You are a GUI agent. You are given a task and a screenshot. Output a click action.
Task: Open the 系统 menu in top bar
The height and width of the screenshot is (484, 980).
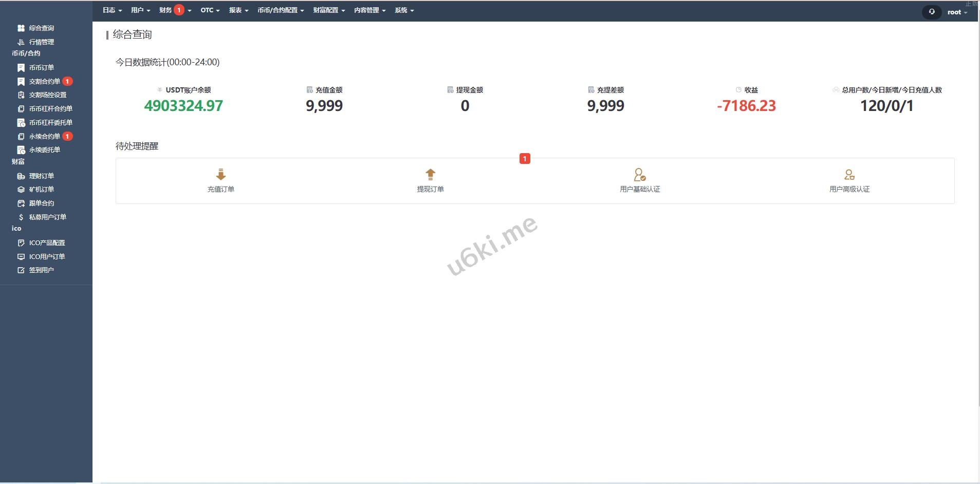pyautogui.click(x=404, y=10)
